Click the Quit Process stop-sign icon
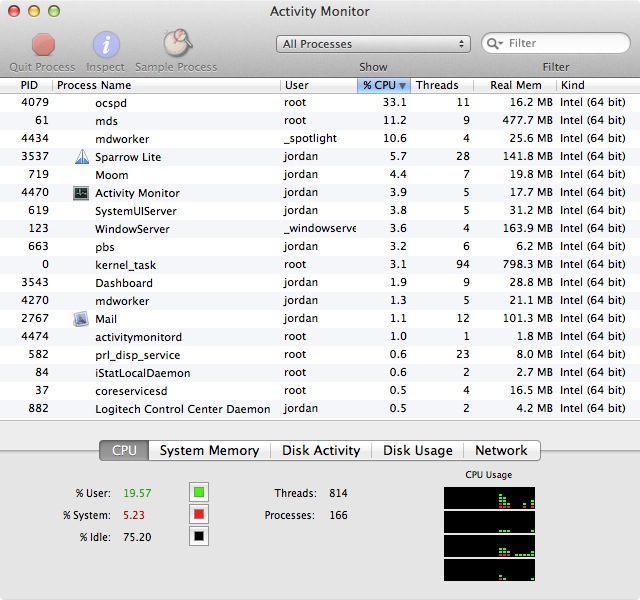 click(x=43, y=44)
